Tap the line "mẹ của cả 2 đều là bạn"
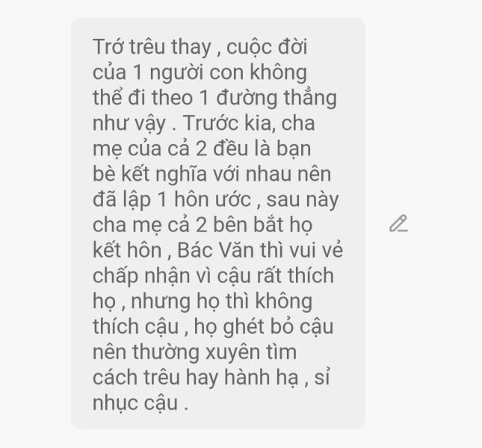This screenshot has width=482, height=448. coord(202,149)
